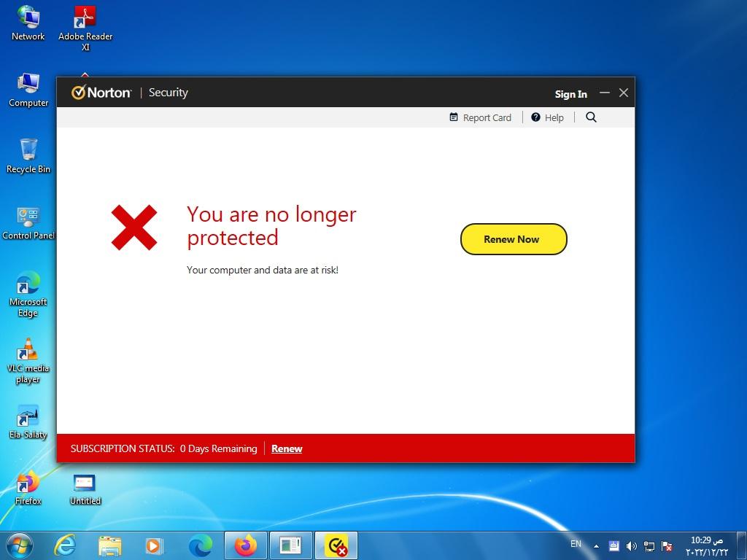
Task: Select the Microsoft Edge desktop shortcut
Action: click(x=28, y=294)
